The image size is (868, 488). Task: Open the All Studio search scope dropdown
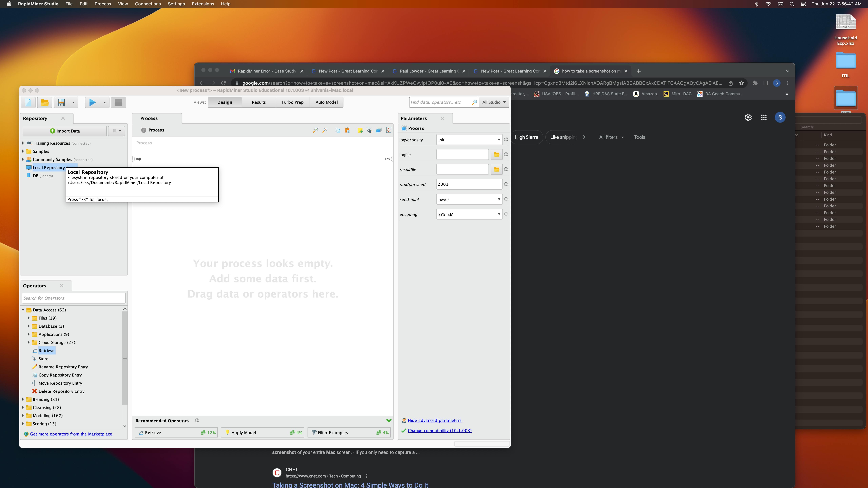tap(494, 102)
